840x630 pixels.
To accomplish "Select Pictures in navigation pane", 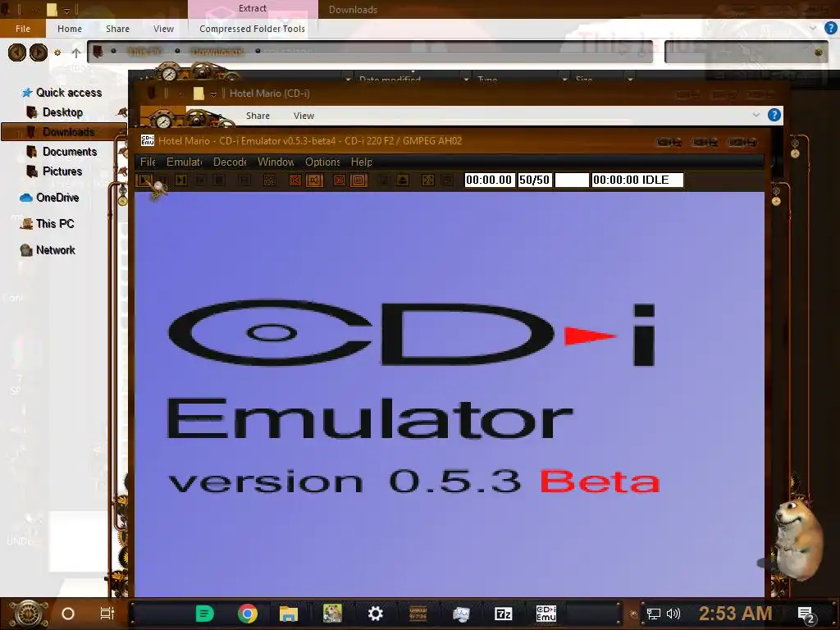I will click(55, 171).
